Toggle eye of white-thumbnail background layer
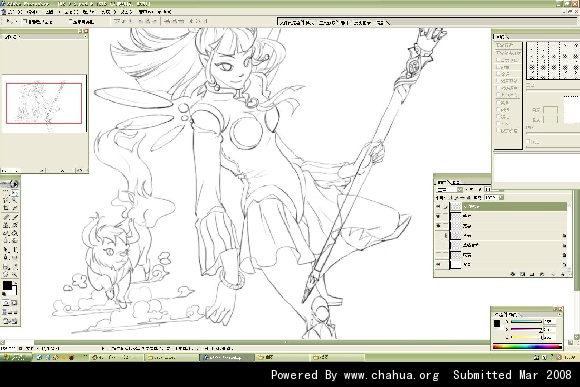The image size is (580, 387). tap(438, 265)
